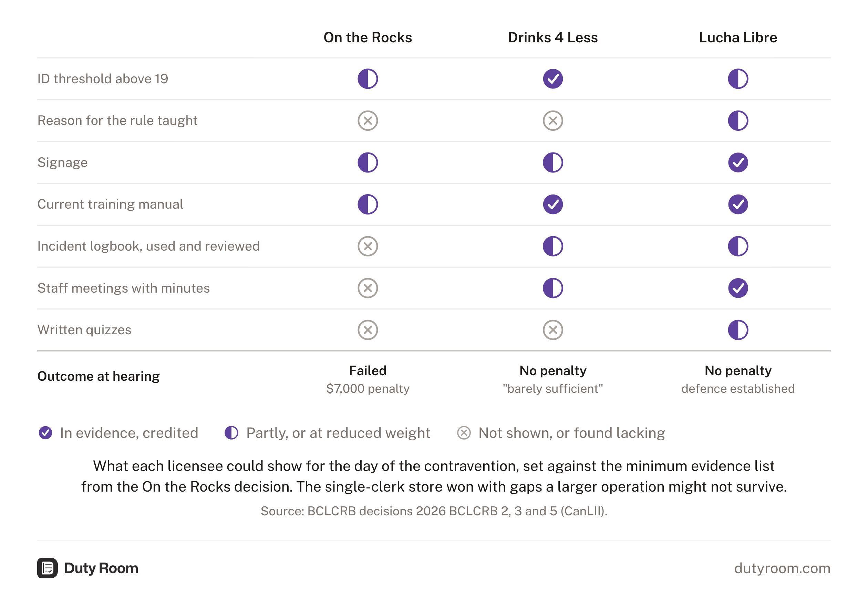Image resolution: width=868 pixels, height=599 pixels.
Task: Click Lucha Libre Staff meetings checkmark icon
Action: coord(738,288)
